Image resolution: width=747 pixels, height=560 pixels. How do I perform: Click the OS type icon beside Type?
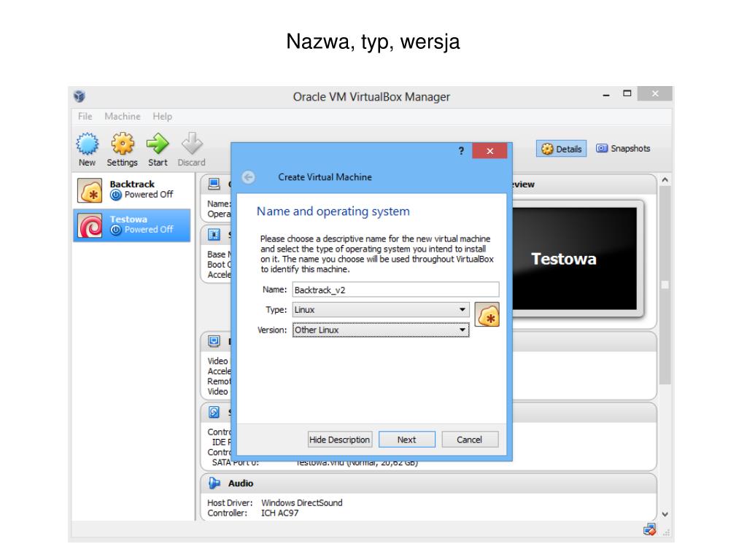point(487,314)
